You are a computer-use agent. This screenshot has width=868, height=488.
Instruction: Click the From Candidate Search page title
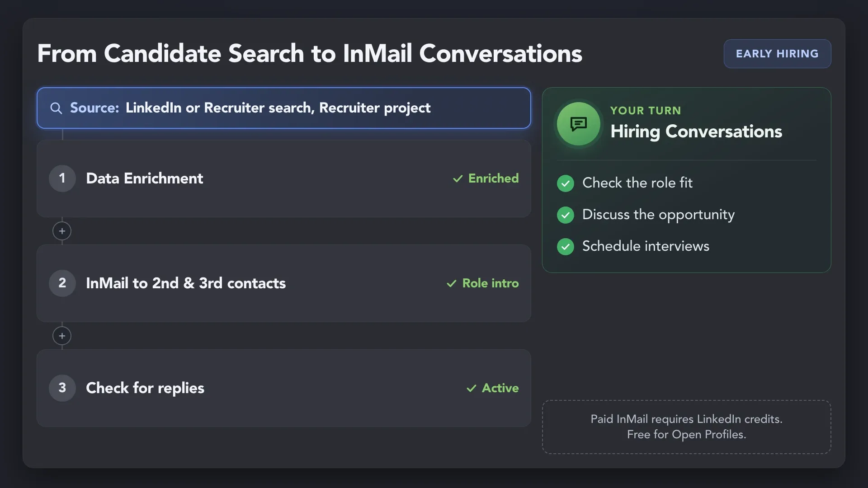click(310, 54)
